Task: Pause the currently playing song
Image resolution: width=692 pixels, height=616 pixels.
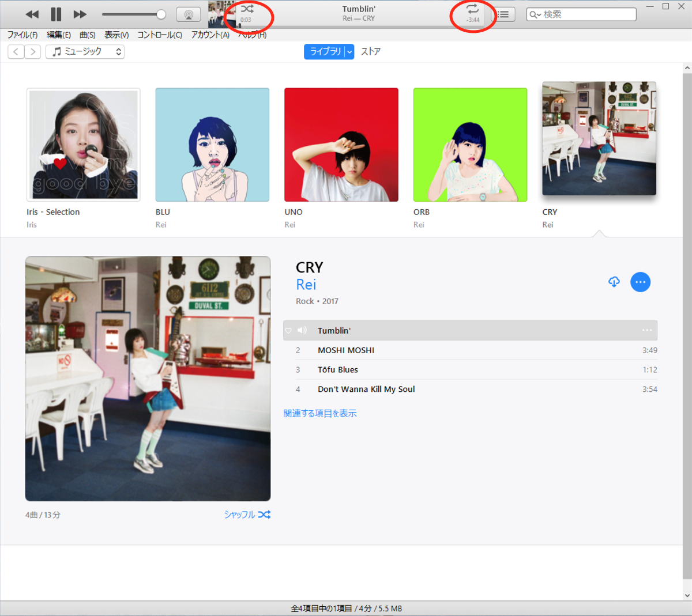Action: point(56,14)
